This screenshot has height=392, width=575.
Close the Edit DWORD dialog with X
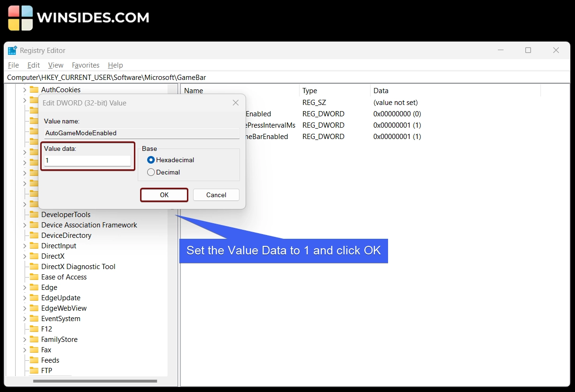[x=236, y=103]
